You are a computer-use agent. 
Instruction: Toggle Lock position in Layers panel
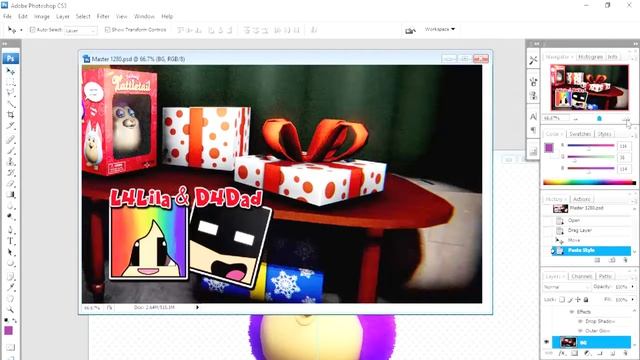click(x=578, y=300)
